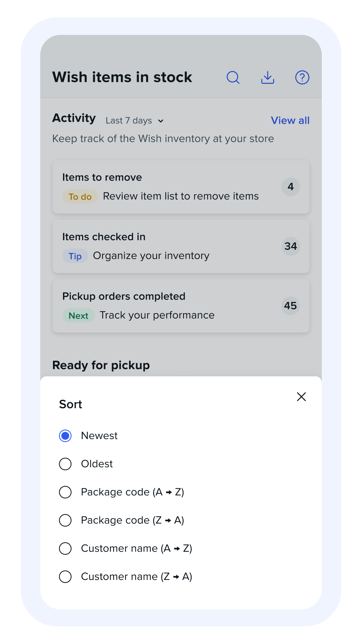362x644 pixels.
Task: Open help question mark icon
Action: click(302, 77)
